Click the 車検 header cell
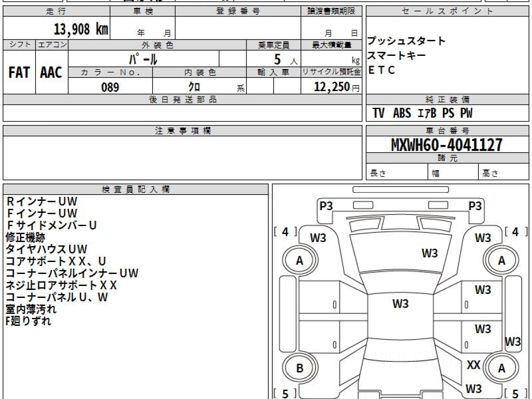The width and height of the screenshot is (532, 399). click(143, 12)
